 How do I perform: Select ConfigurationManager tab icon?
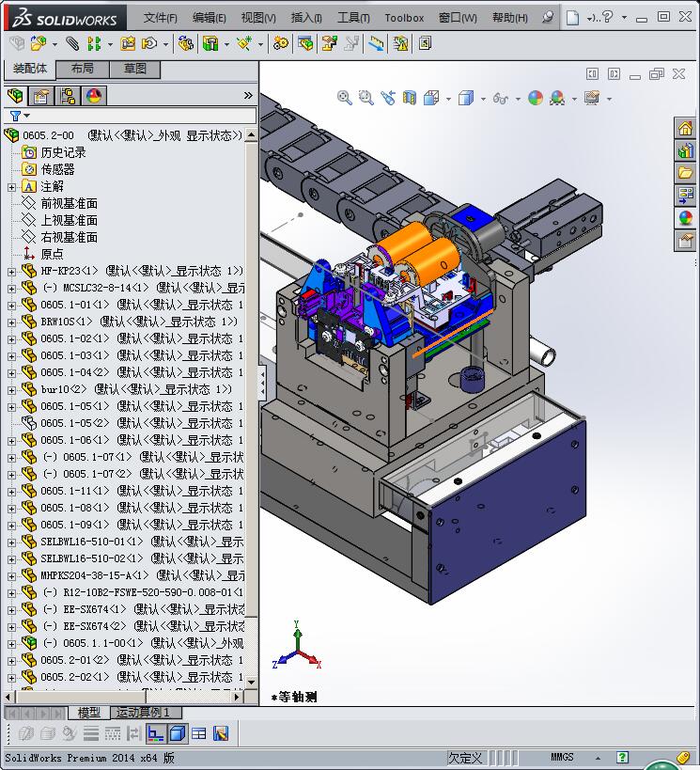pos(68,96)
